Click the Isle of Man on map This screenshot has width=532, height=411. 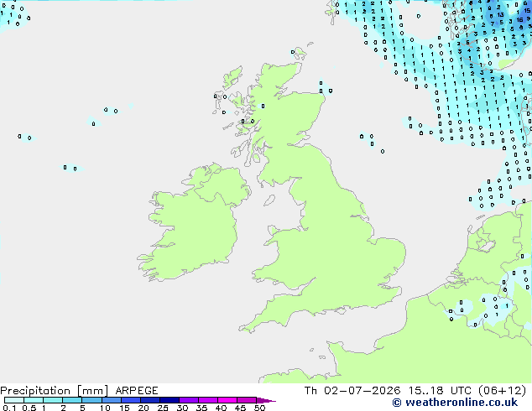click(x=269, y=200)
